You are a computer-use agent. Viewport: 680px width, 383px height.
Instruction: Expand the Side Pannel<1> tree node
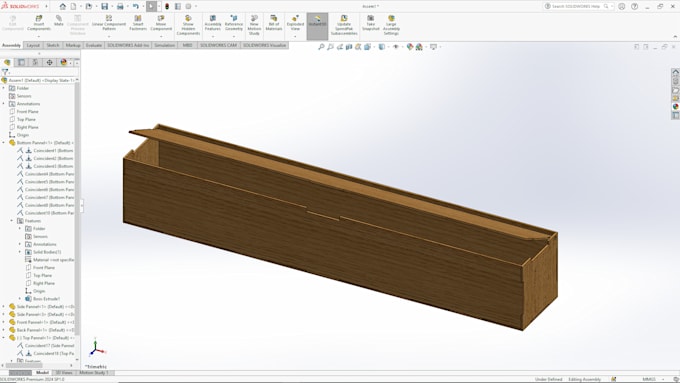tap(4, 307)
